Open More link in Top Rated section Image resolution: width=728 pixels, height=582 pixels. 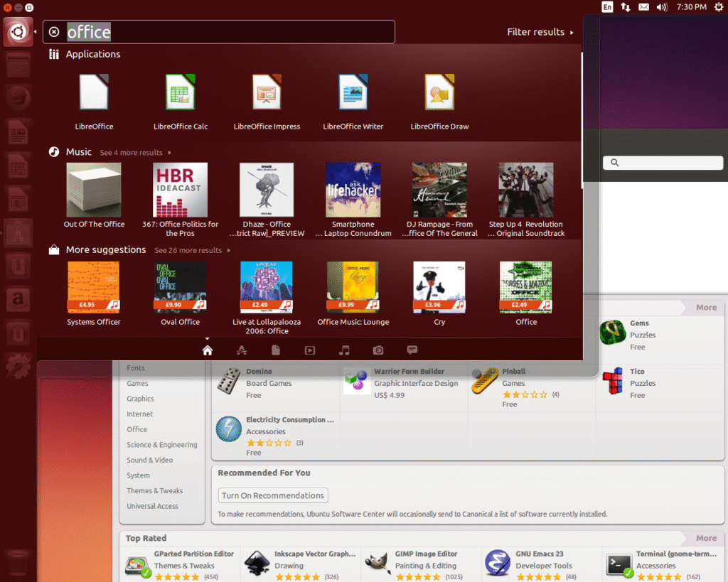tap(705, 538)
